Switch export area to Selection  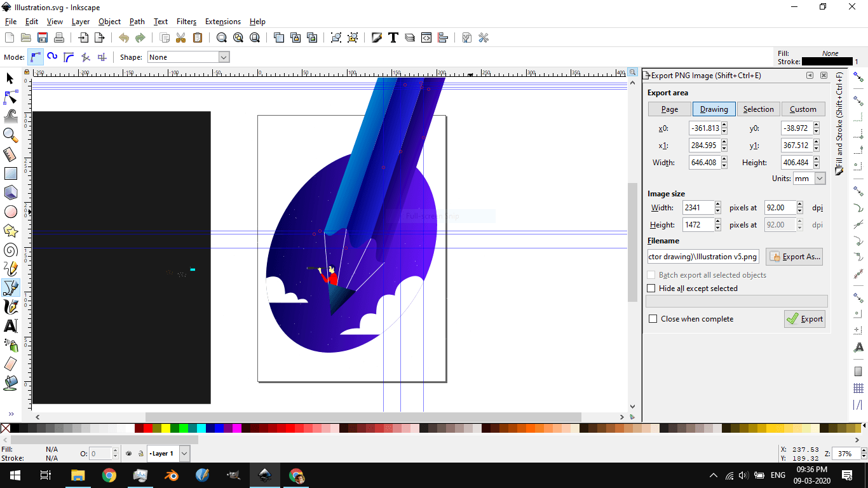pyautogui.click(x=758, y=109)
